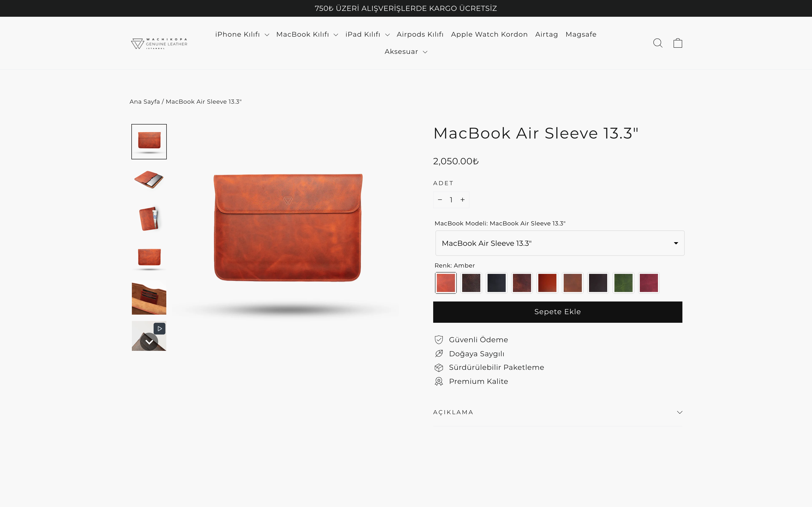Open the Aksesuar menu
This screenshot has width=812, height=507.
tap(406, 52)
